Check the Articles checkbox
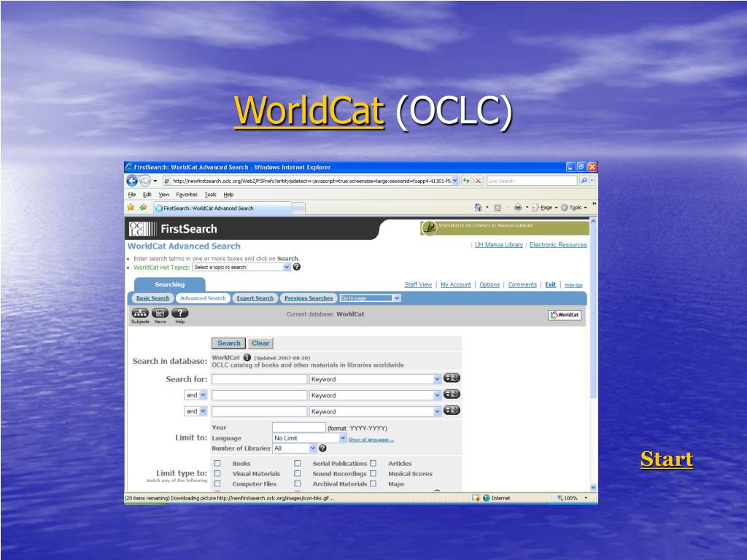 pyautogui.click(x=373, y=463)
